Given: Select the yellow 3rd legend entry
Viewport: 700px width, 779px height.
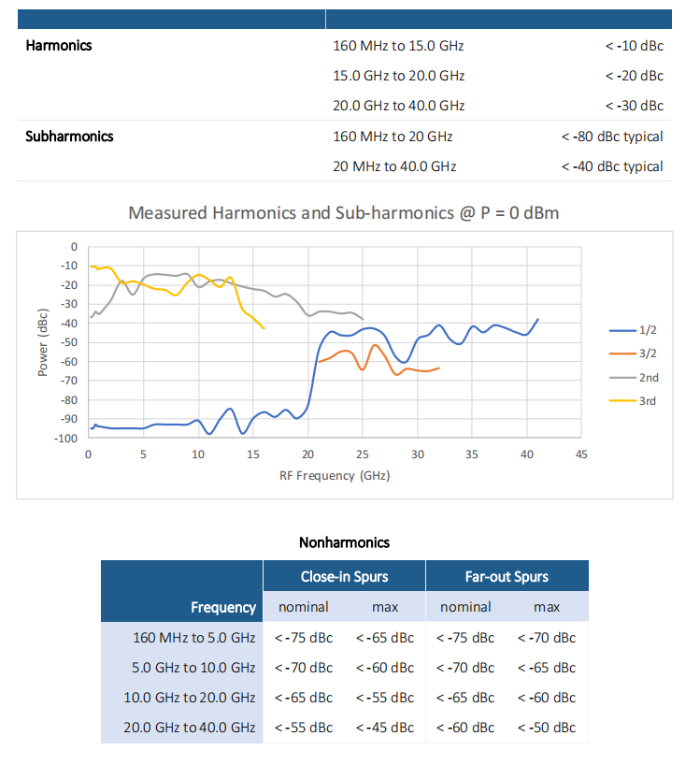Looking at the screenshot, I should tap(633, 401).
